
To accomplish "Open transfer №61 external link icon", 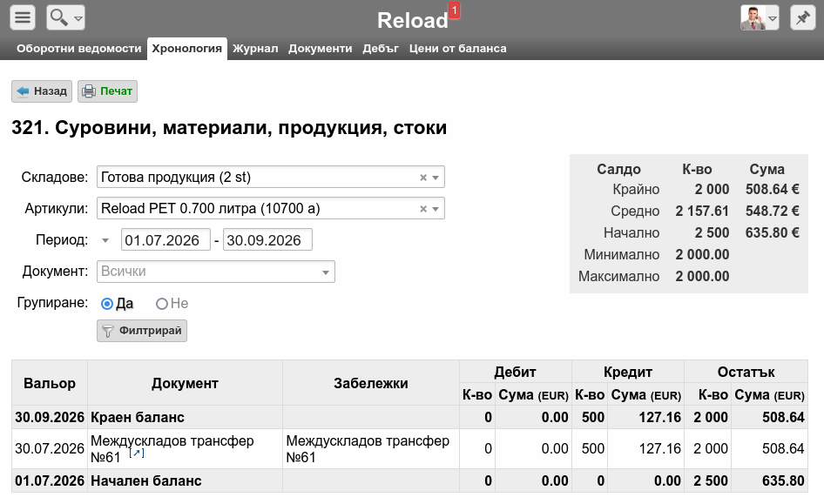I will tap(137, 453).
